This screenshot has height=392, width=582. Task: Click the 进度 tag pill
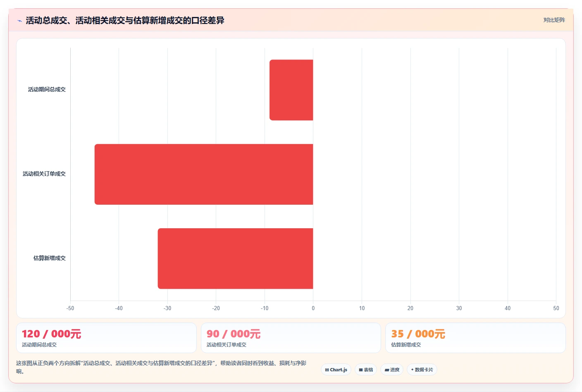click(x=392, y=370)
